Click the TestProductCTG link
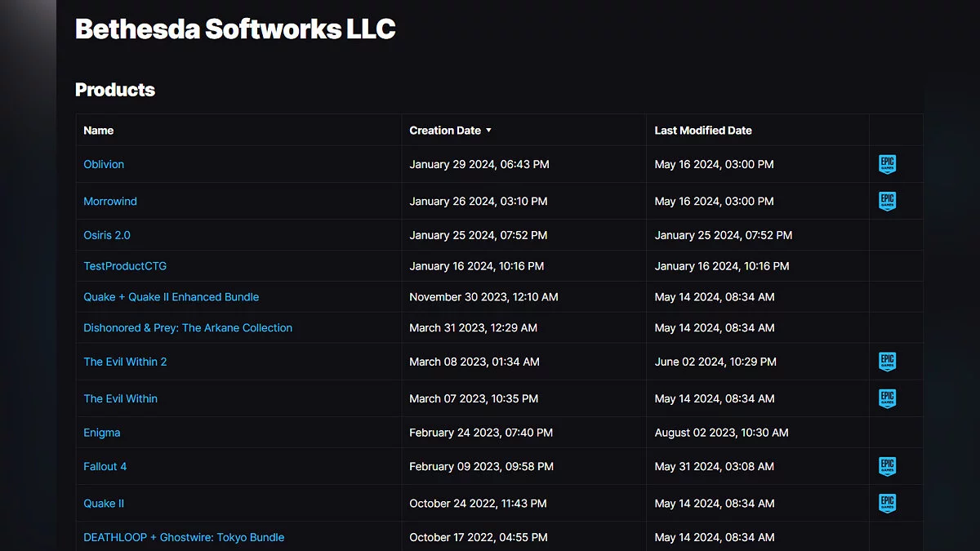 click(x=125, y=266)
